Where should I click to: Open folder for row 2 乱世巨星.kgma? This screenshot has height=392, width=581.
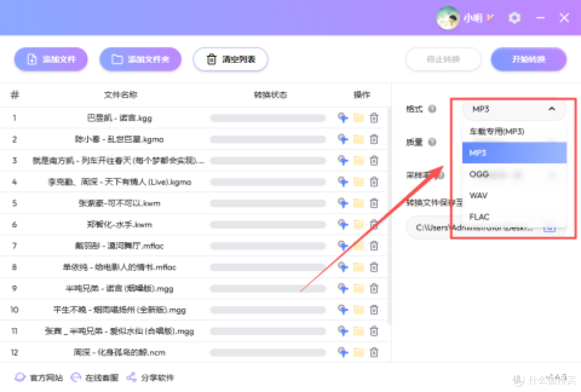(x=358, y=139)
